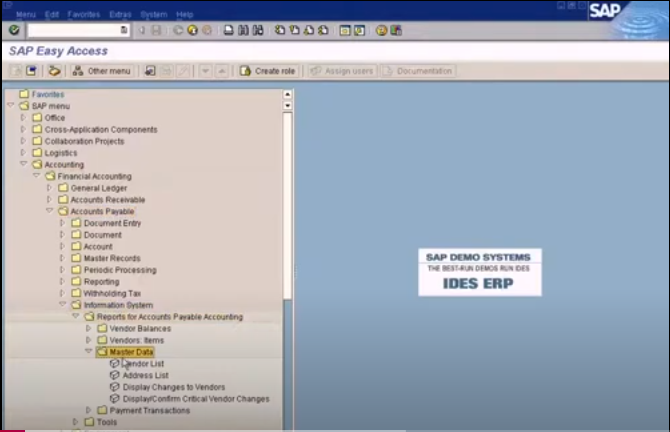The width and height of the screenshot is (670, 432).
Task: Click the Documentation button
Action: click(x=418, y=71)
